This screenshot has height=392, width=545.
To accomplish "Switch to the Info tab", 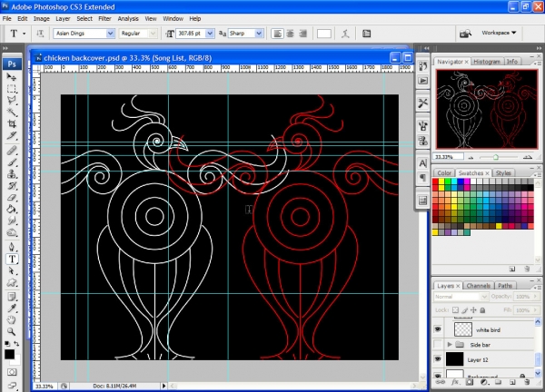I will (x=512, y=62).
